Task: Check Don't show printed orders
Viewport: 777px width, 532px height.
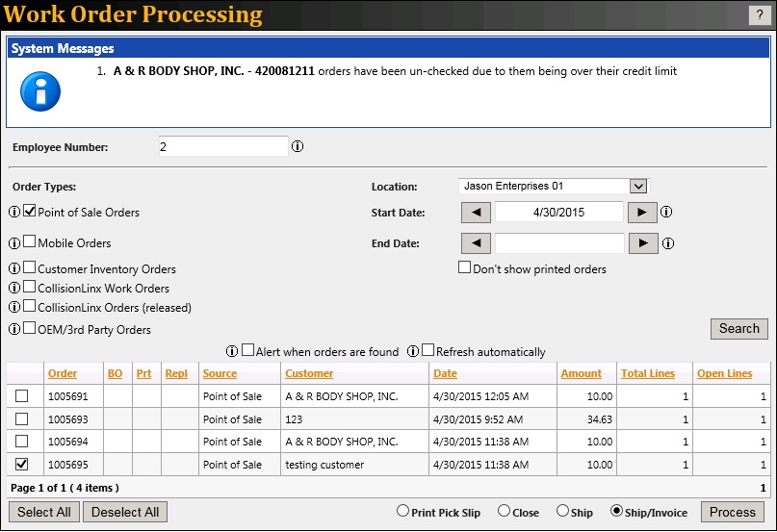Action: 465,267
